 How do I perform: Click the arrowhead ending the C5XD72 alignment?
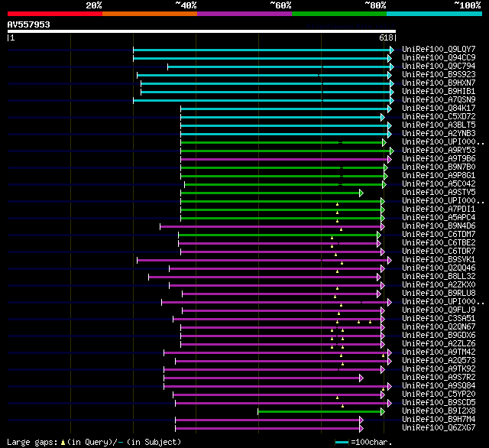point(383,117)
